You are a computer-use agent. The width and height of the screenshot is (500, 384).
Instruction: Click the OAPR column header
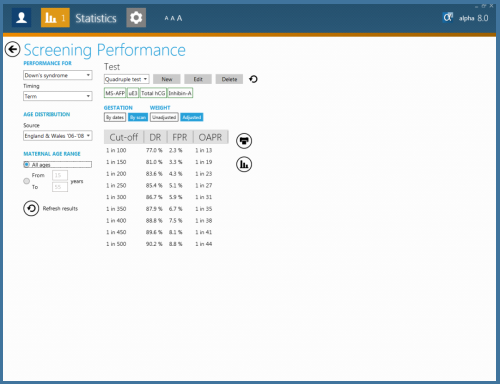[x=210, y=137]
